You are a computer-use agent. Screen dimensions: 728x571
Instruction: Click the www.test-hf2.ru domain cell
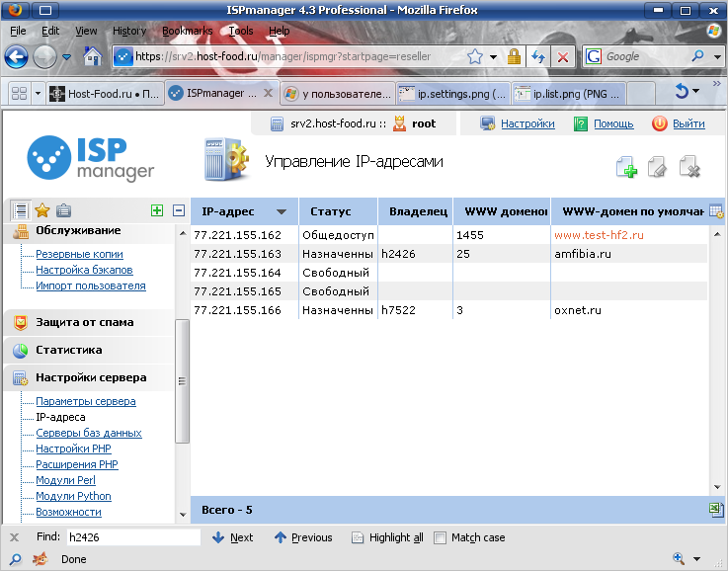[599, 235]
